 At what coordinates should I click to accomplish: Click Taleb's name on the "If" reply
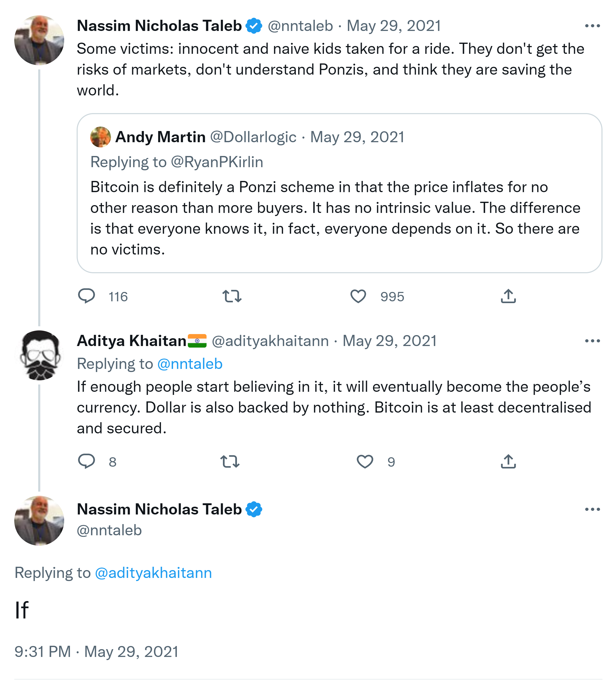click(x=159, y=509)
